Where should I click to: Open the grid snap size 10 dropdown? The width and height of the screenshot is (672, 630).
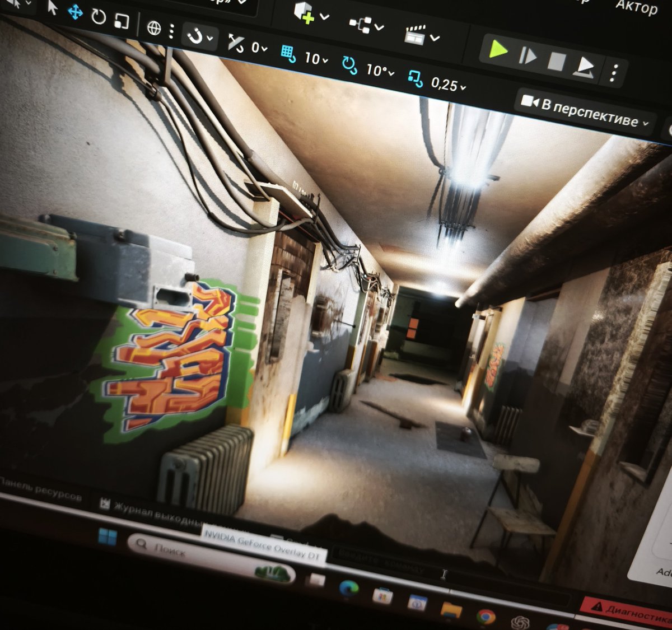tap(316, 58)
